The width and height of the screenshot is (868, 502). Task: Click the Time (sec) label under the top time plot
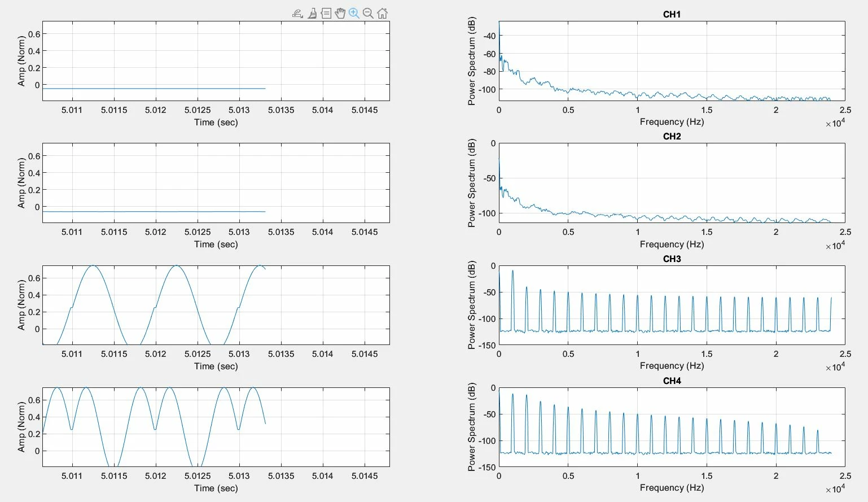(216, 122)
